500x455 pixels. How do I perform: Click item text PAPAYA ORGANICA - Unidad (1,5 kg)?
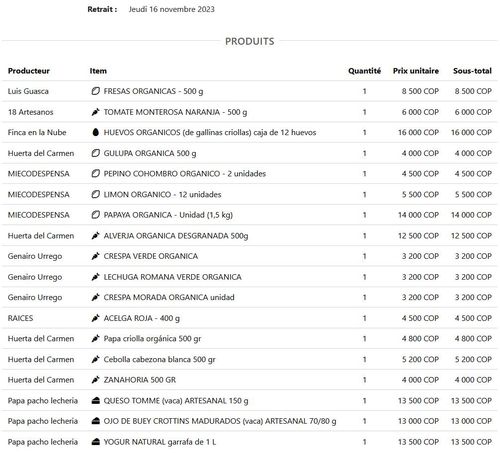coord(168,215)
